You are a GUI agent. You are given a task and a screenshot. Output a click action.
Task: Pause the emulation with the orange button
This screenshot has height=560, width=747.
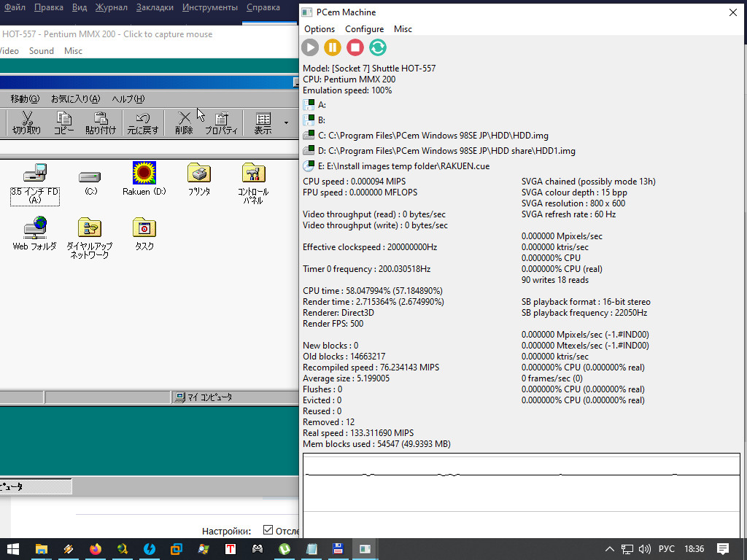[x=333, y=47]
